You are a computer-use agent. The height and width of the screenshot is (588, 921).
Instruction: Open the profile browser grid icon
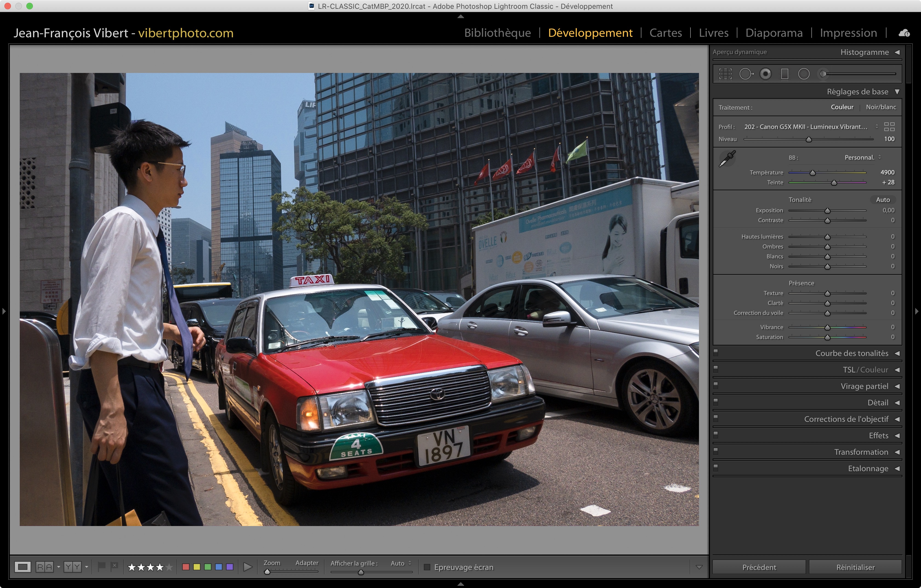click(889, 127)
